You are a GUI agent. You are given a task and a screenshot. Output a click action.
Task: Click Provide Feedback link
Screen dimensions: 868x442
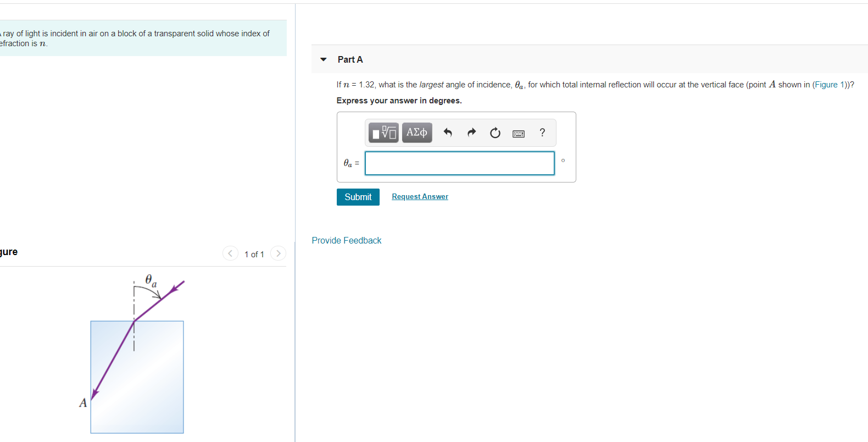click(x=347, y=240)
